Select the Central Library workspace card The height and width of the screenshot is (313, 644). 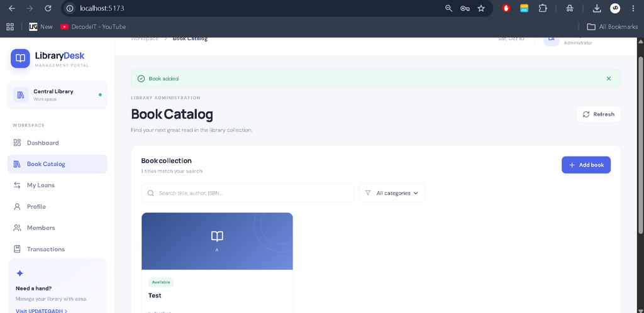click(57, 95)
